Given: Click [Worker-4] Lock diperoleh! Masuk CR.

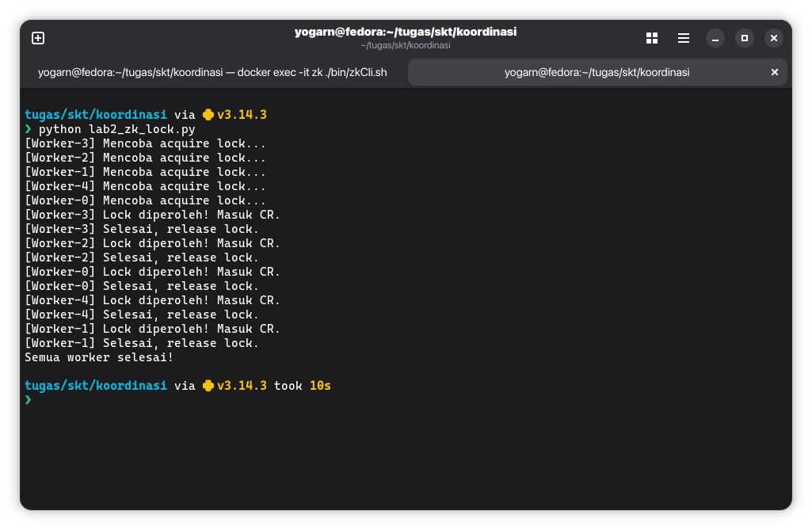Looking at the screenshot, I should 152,300.
